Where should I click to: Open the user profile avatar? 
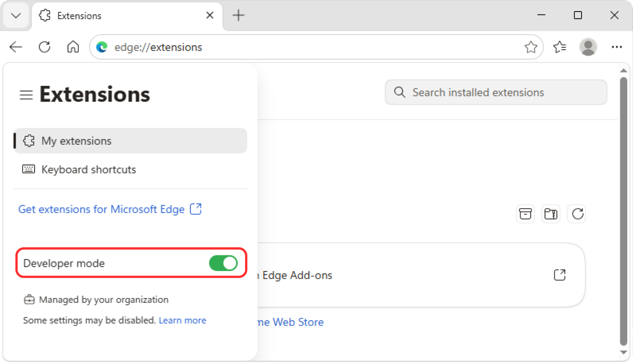(588, 47)
